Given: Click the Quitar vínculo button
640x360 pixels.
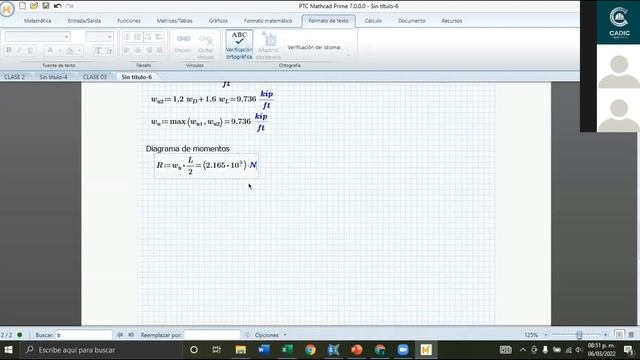Looking at the screenshot, I should coord(206,46).
